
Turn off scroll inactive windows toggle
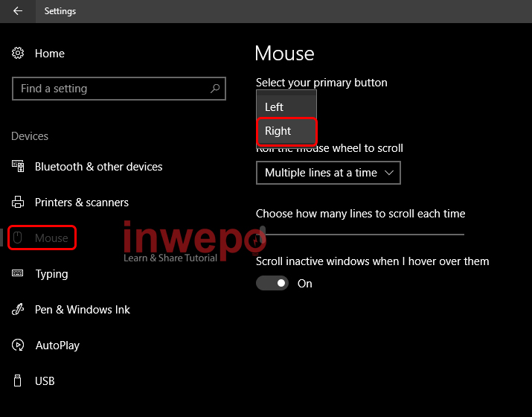tap(272, 284)
